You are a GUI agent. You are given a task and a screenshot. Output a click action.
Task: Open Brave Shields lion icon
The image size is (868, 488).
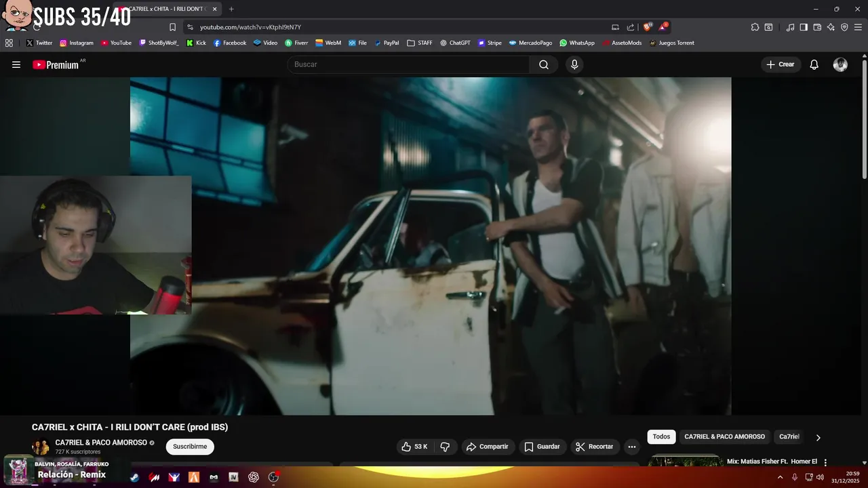pos(648,27)
